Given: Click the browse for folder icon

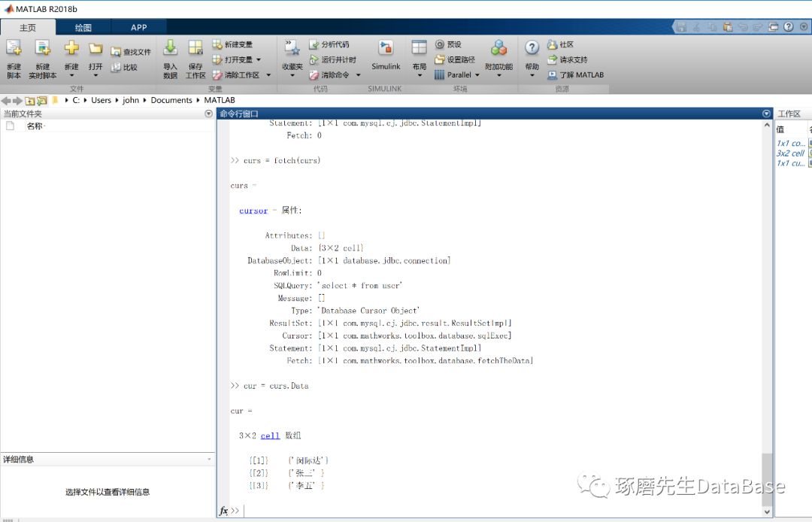Looking at the screenshot, I should tap(42, 101).
